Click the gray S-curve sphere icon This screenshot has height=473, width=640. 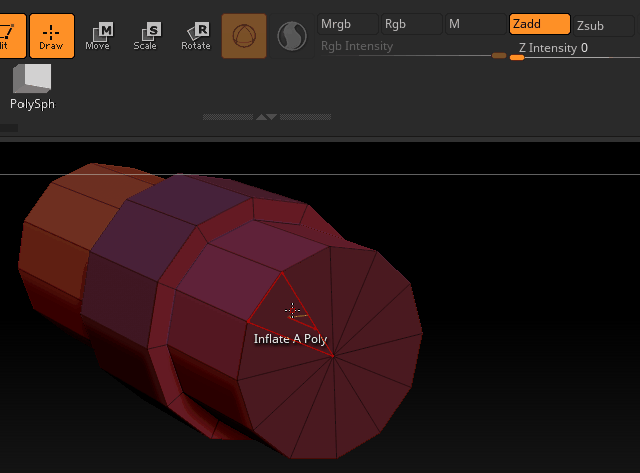point(291,36)
